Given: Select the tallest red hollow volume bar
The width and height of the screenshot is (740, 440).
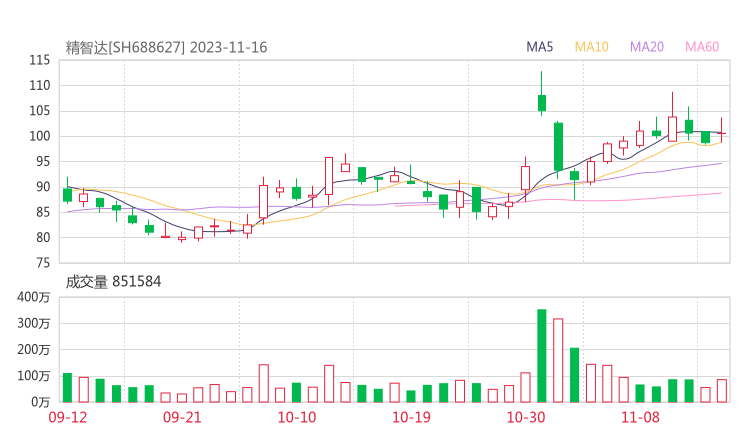Looking at the screenshot, I should tap(558, 361).
